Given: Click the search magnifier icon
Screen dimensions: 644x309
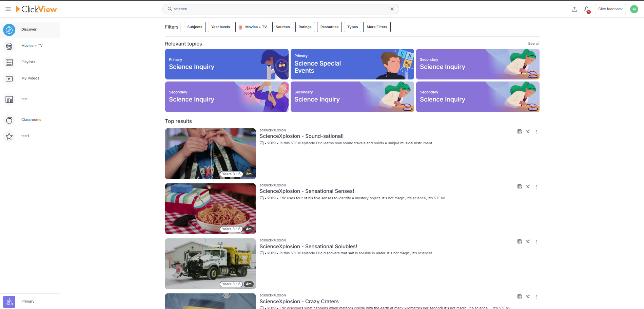Looking at the screenshot, I should pos(170,9).
